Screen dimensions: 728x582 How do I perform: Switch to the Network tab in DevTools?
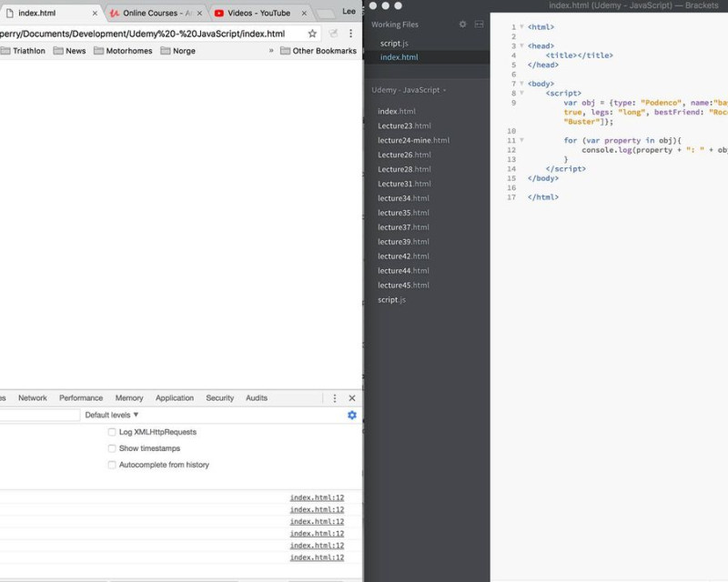(33, 398)
